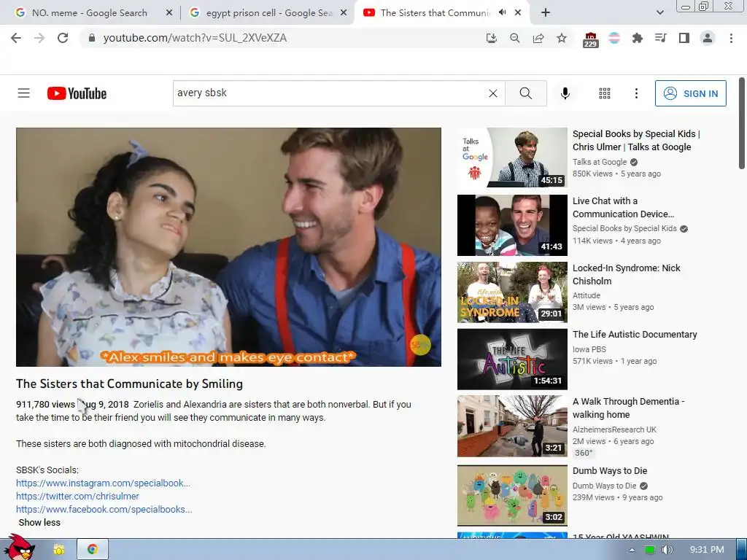Click the striped round extension icon

pyautogui.click(x=614, y=38)
